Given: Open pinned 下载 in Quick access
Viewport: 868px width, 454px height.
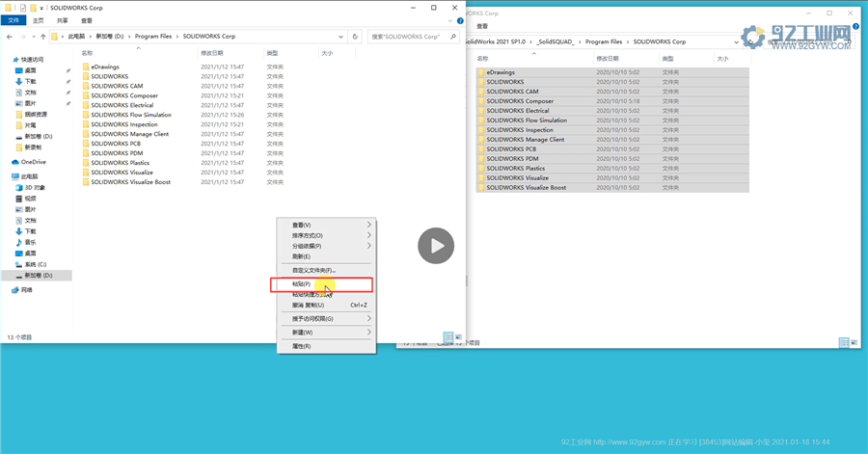Looking at the screenshot, I should (x=30, y=81).
